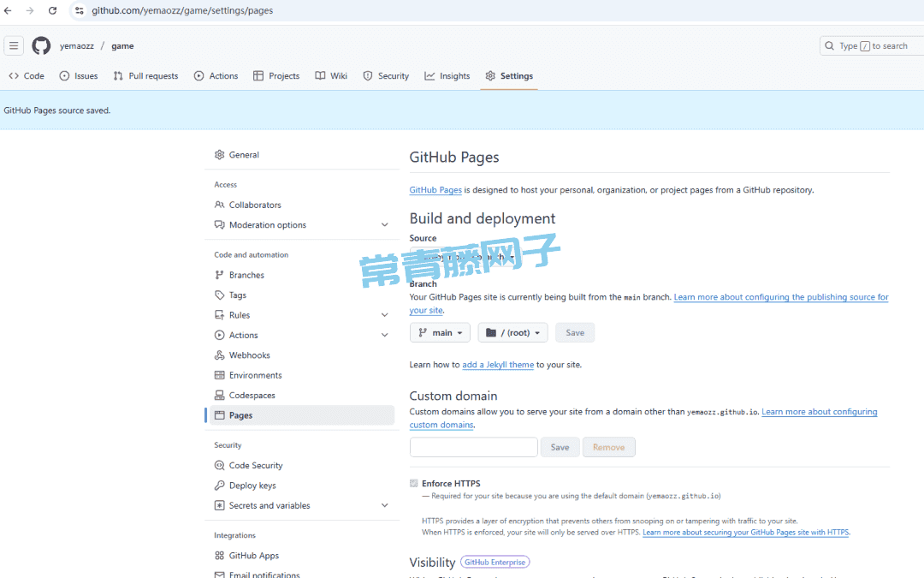Image resolution: width=924 pixels, height=578 pixels.
Task: Click the Security shield icon
Action: [x=368, y=75]
